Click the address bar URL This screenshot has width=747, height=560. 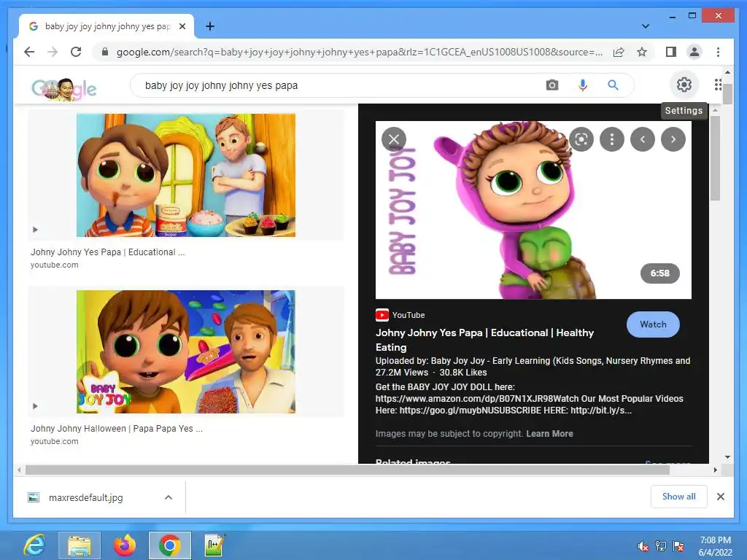(x=359, y=52)
